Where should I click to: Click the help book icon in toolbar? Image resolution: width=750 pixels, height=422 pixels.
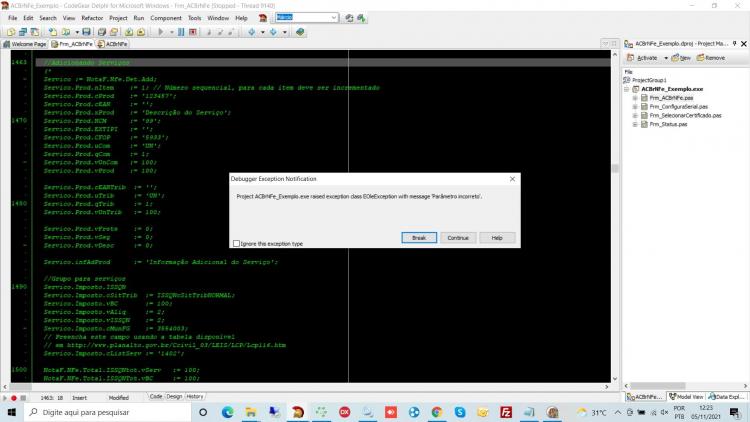[300, 32]
